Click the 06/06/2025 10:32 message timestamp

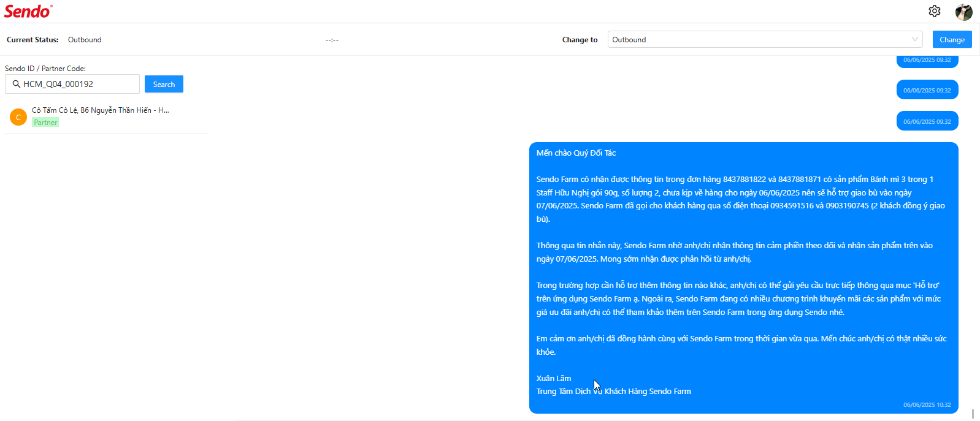pos(927,405)
